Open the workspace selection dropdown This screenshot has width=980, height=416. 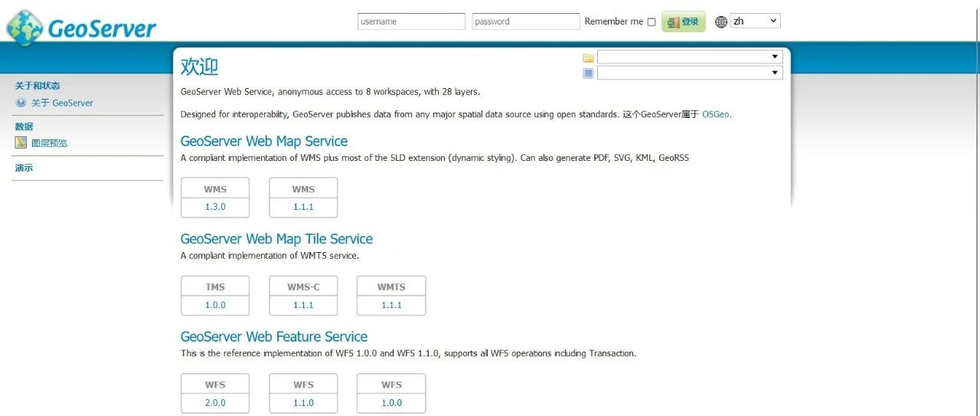click(690, 57)
